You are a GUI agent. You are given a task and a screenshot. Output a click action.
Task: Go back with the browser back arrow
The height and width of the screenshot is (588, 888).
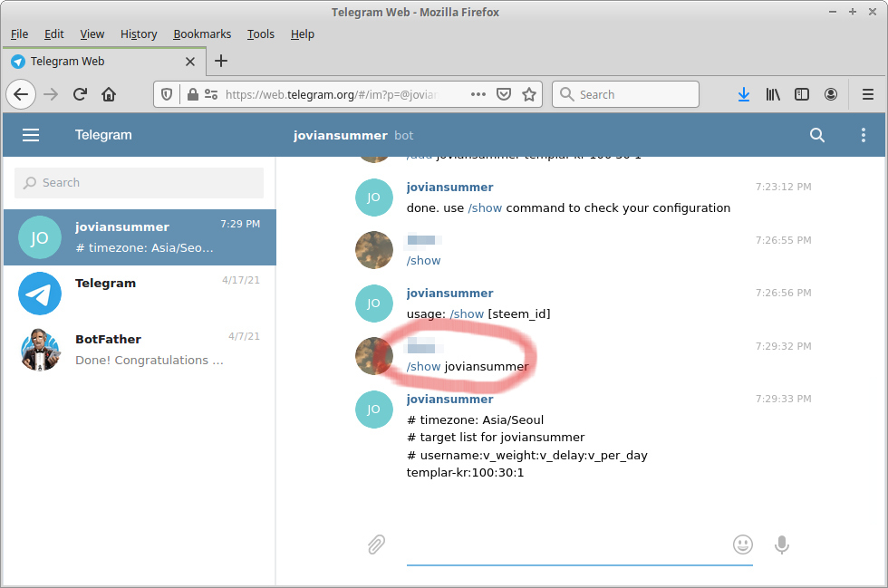[x=21, y=94]
